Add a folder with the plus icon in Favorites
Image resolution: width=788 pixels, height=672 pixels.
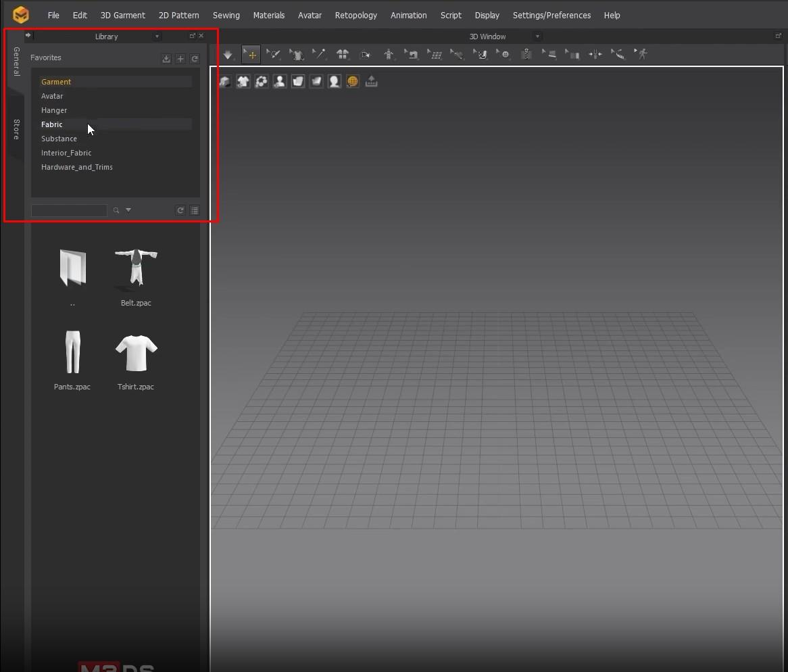coord(180,59)
